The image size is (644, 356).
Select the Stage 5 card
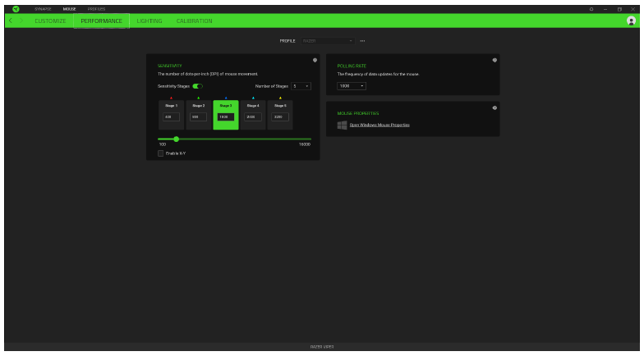point(281,115)
